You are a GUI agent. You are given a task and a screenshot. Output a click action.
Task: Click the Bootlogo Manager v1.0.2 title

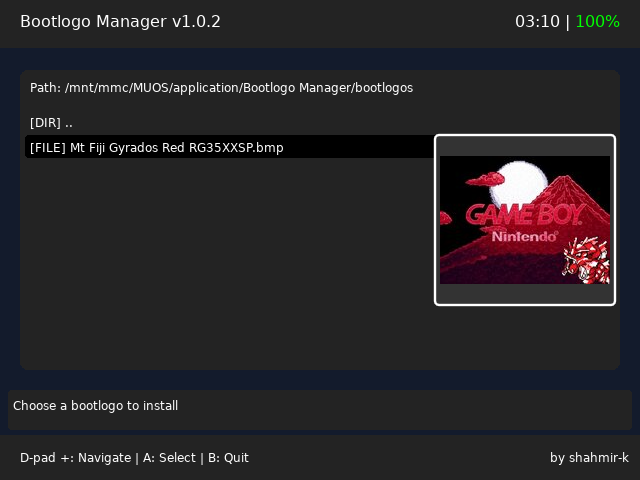pyautogui.click(x=120, y=22)
